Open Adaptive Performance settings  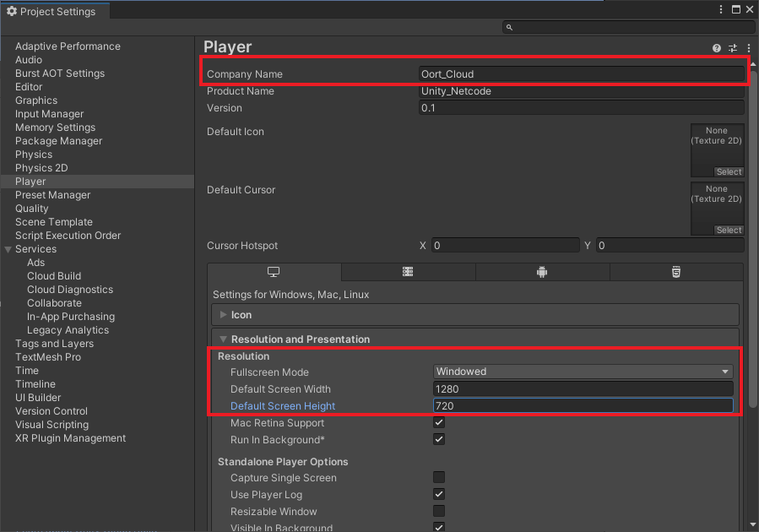[68, 46]
